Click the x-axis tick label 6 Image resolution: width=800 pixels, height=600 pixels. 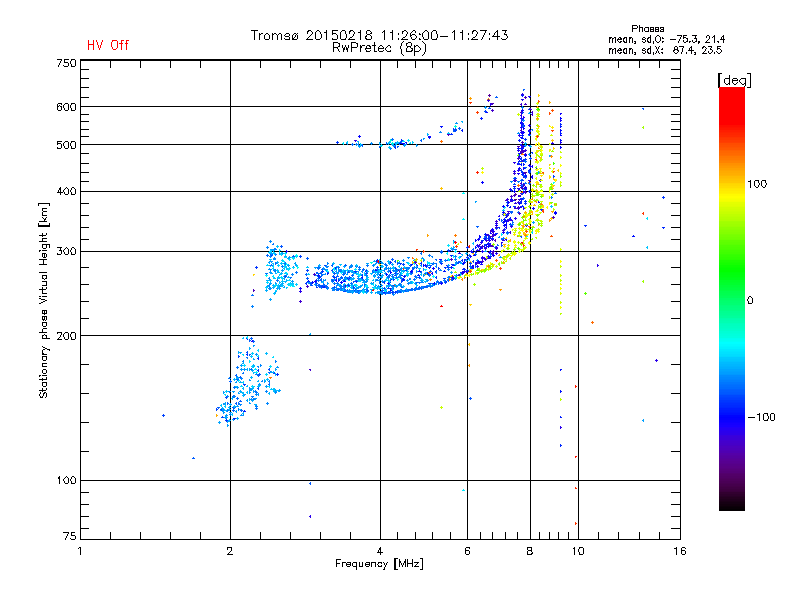(x=467, y=551)
